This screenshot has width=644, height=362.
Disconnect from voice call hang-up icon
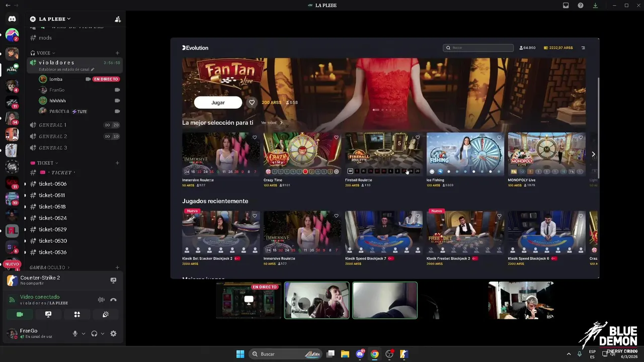click(x=113, y=300)
